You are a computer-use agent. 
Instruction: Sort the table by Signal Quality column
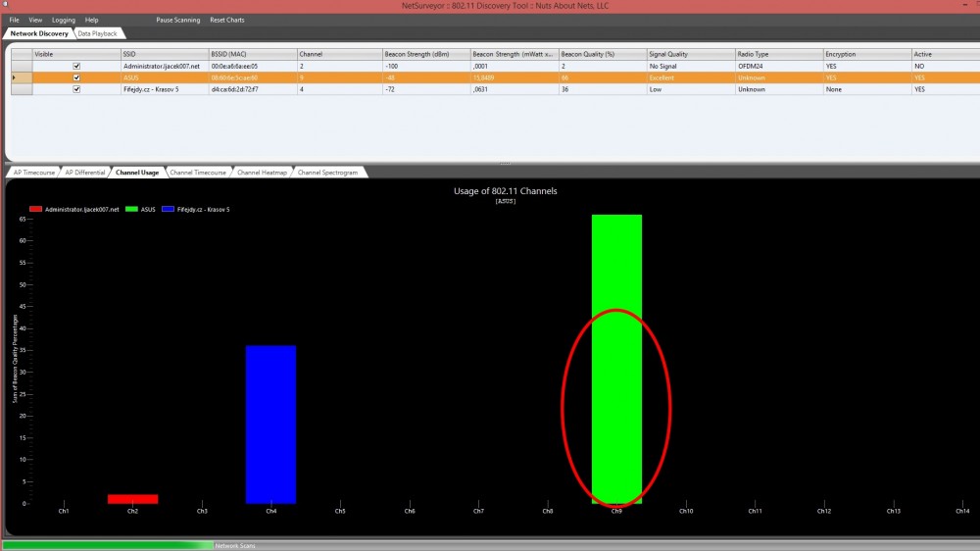(690, 54)
